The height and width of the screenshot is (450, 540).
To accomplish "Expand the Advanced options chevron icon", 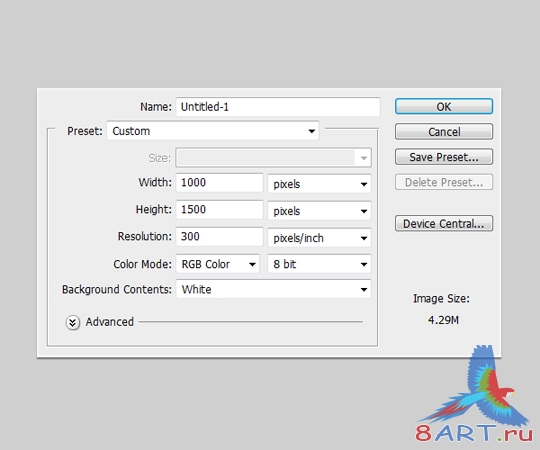I will click(73, 323).
